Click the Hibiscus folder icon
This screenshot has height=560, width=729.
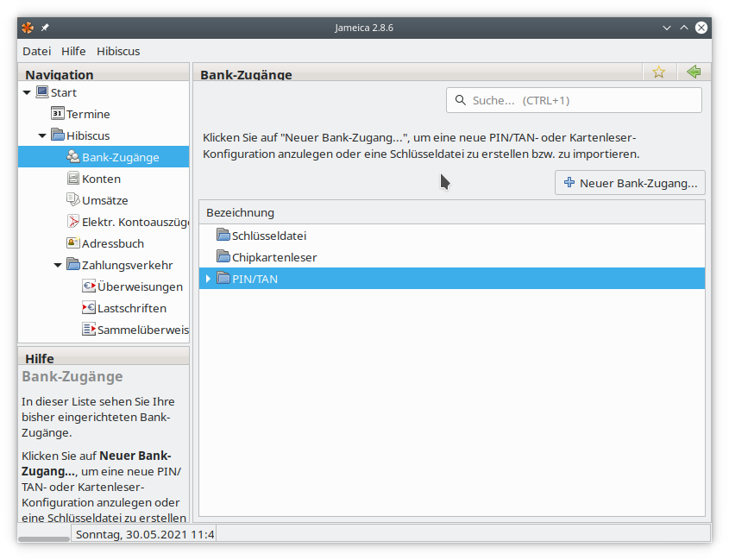point(58,135)
